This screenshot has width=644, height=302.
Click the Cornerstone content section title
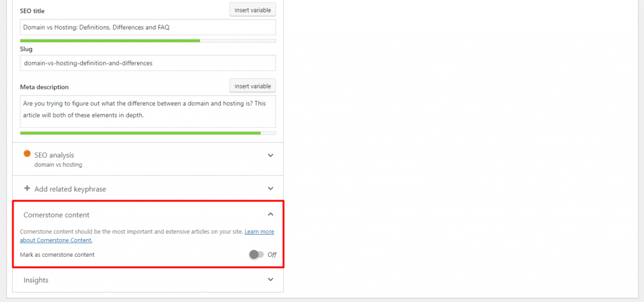[56, 215]
